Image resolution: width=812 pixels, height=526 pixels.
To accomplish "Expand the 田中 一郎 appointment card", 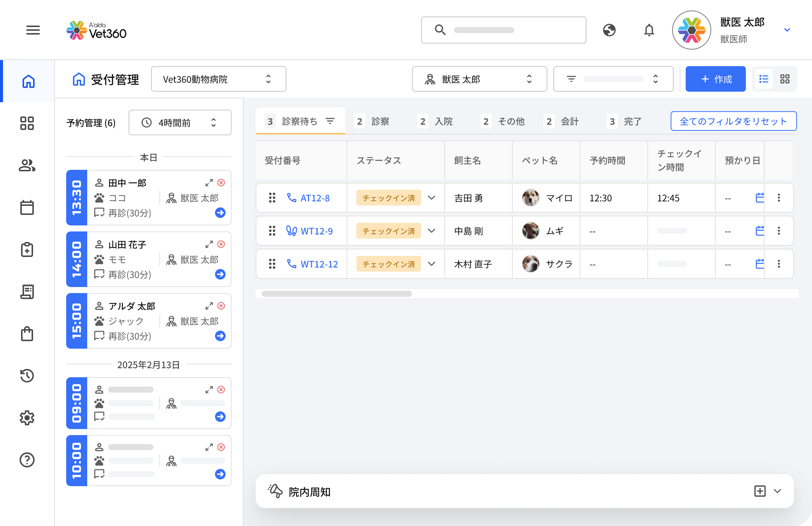I will tap(209, 183).
